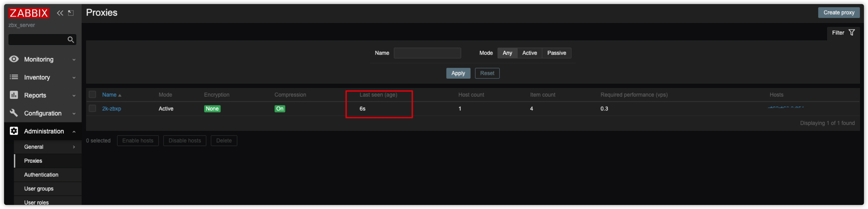This screenshot has height=209, width=868.
Task: Click the Inventory list icon
Action: click(x=14, y=77)
